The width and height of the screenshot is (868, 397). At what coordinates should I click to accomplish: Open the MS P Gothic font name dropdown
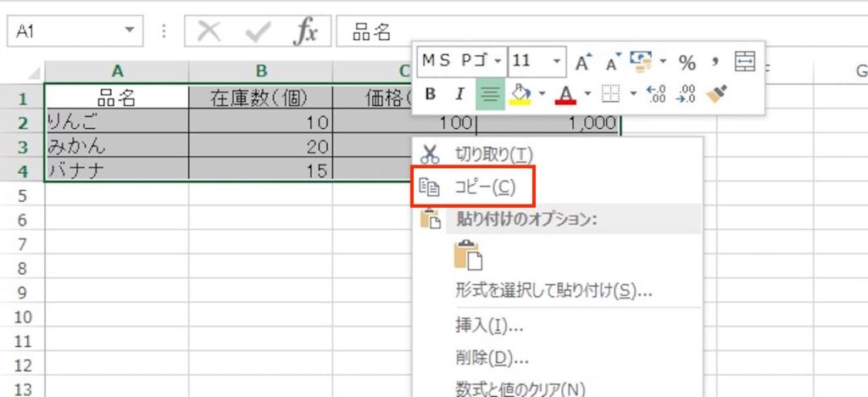(x=498, y=62)
